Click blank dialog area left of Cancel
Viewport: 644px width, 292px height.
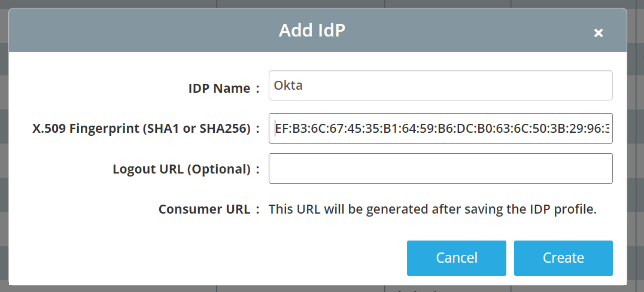tap(205, 258)
